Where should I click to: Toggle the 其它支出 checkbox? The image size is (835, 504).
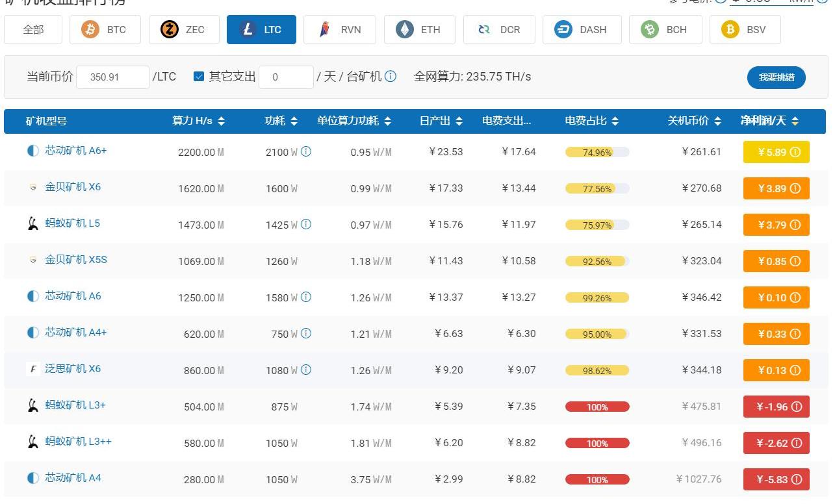[x=199, y=77]
